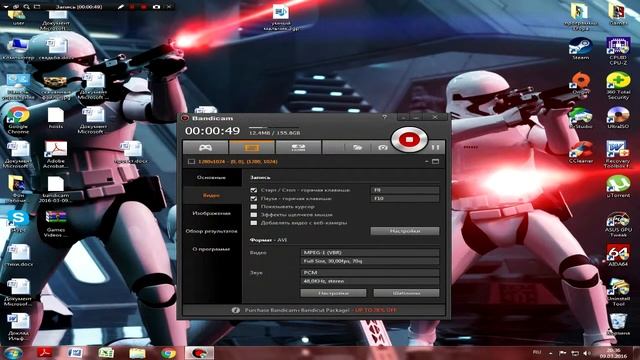
Task: Enable add webcam video checkbox
Action: [253, 223]
